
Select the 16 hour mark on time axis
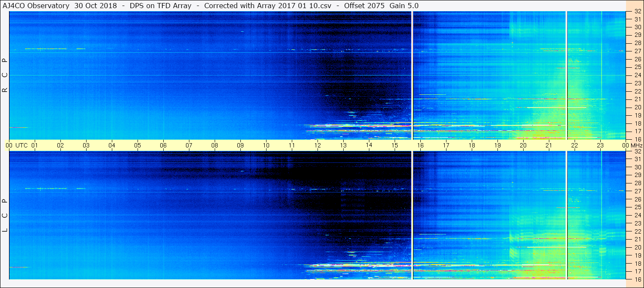pyautogui.click(x=420, y=145)
